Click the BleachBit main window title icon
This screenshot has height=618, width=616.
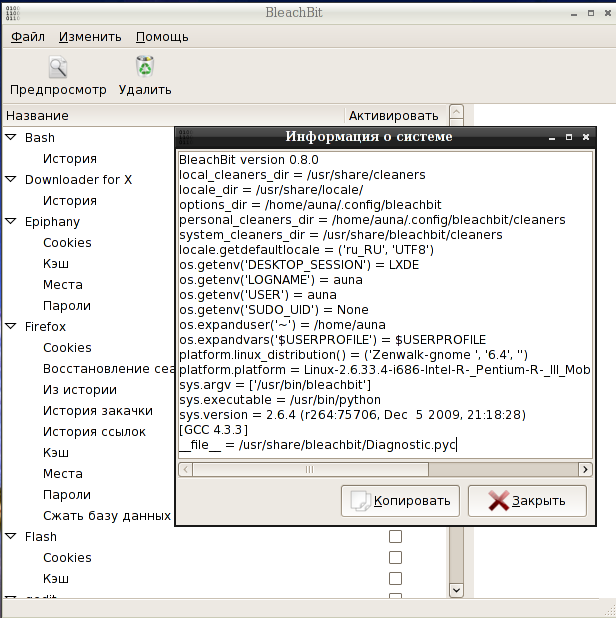click(13, 13)
